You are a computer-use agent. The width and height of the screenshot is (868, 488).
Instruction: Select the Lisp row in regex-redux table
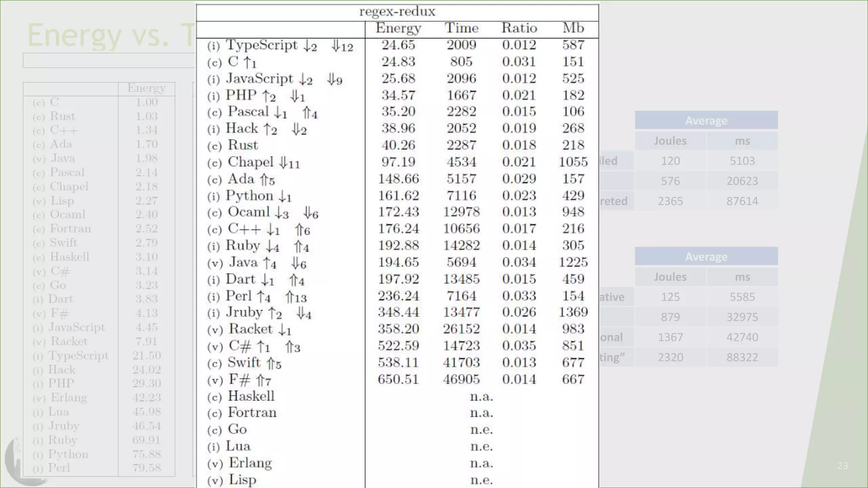(397, 480)
